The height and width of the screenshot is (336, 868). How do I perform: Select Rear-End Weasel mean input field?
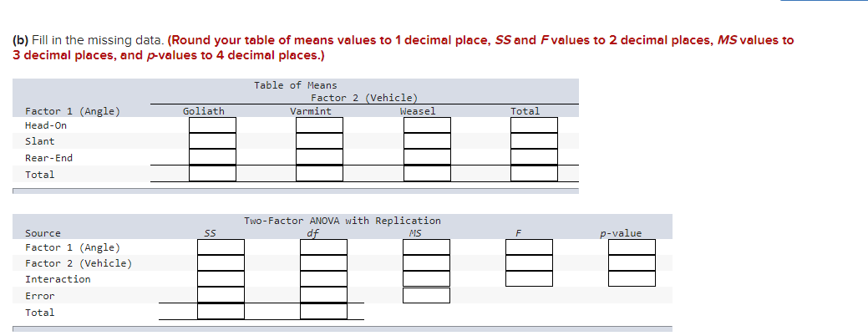coord(427,157)
